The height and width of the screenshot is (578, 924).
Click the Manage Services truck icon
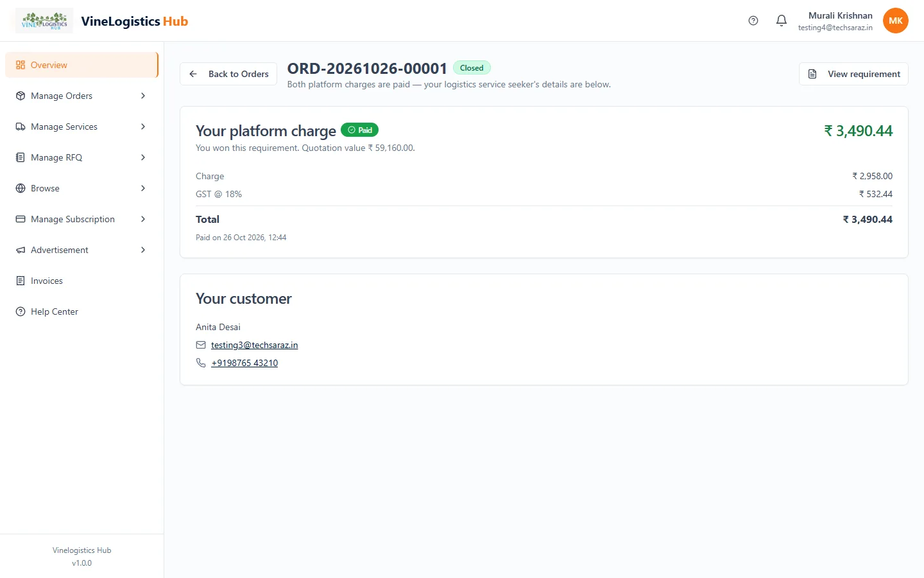21,127
